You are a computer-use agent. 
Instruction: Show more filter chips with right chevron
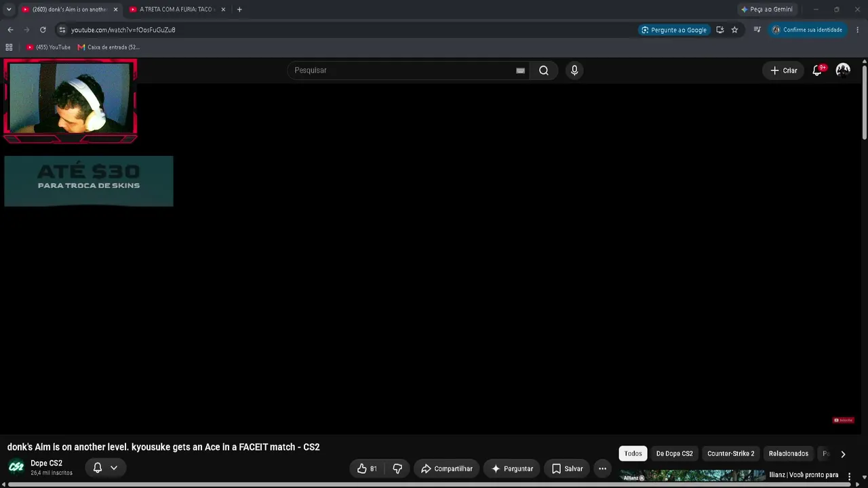[843, 454]
